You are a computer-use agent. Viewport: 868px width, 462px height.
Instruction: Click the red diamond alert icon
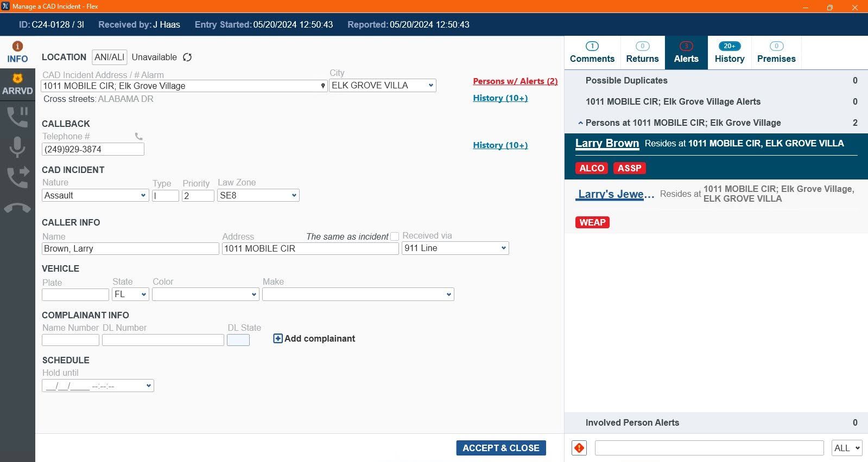point(579,448)
